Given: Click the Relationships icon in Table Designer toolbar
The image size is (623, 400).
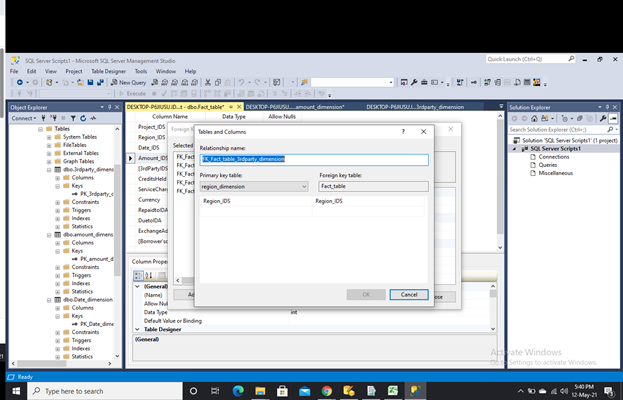Looking at the screenshot, I should point(487,82).
